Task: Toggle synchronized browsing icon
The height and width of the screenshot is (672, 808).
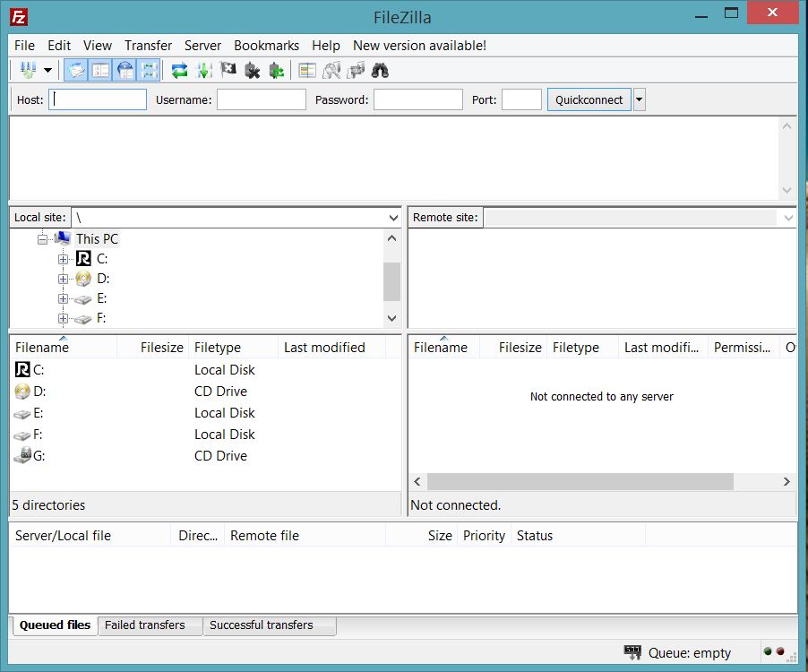Action: (356, 70)
